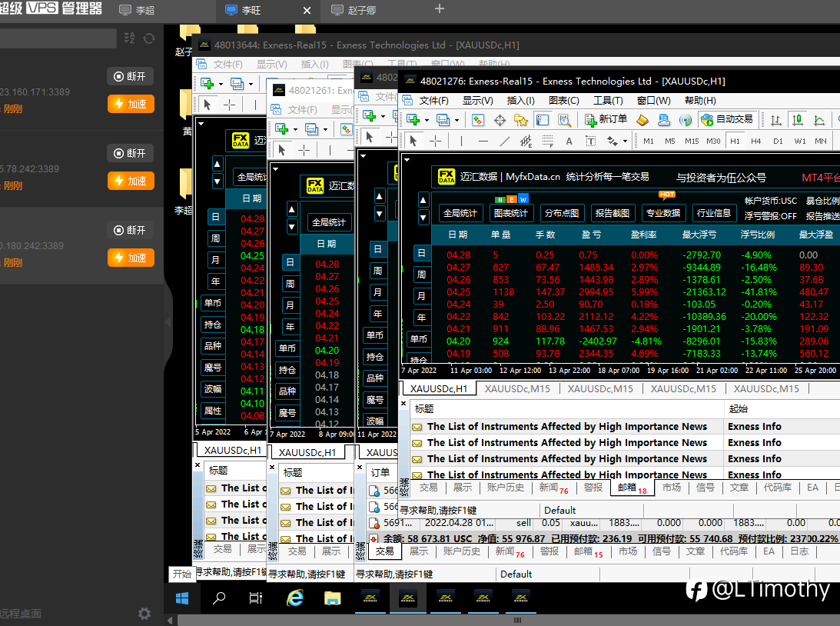The height and width of the screenshot is (626, 840).
Task: Open the green signals broadcast icon
Action: click(686, 120)
